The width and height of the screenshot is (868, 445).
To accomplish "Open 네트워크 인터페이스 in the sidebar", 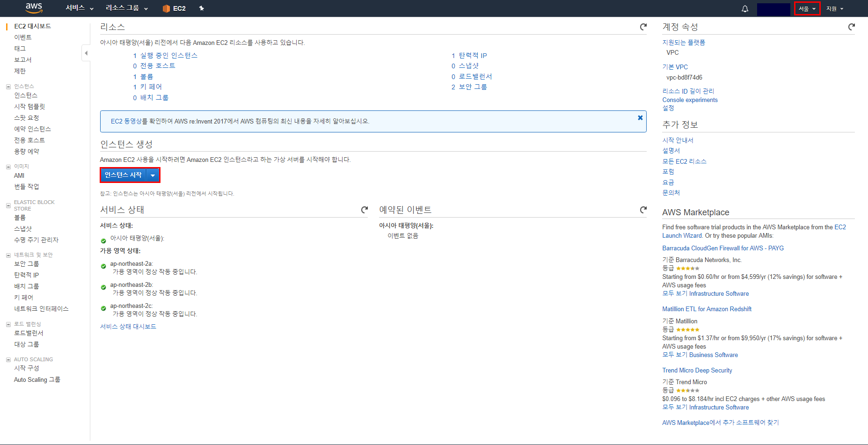I will (41, 309).
